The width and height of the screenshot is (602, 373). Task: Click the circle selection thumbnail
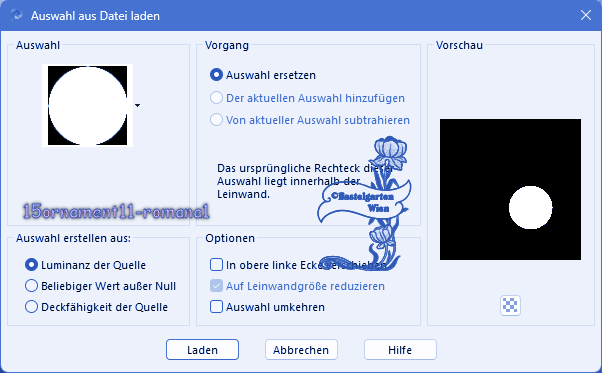coord(88,106)
